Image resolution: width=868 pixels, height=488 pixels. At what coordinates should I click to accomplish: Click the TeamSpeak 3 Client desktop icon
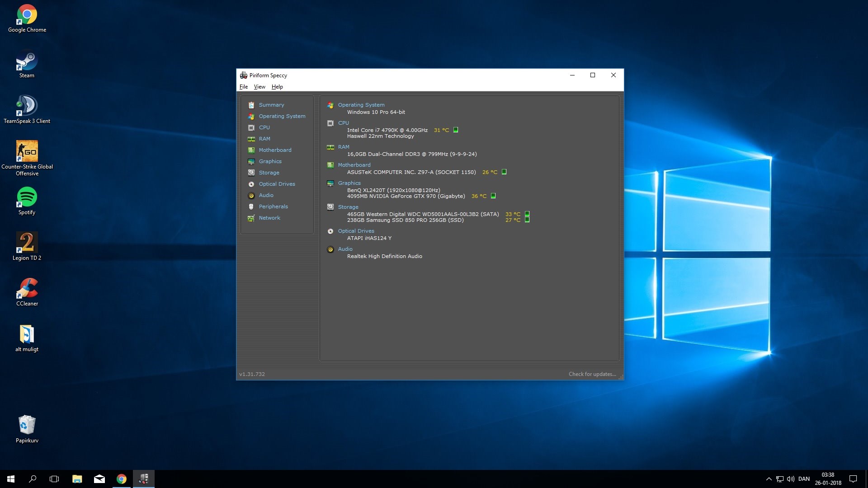coord(27,110)
